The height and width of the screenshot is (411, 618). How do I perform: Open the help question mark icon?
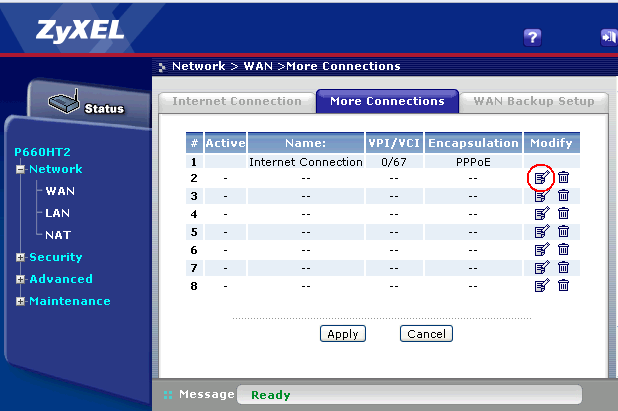click(x=533, y=37)
